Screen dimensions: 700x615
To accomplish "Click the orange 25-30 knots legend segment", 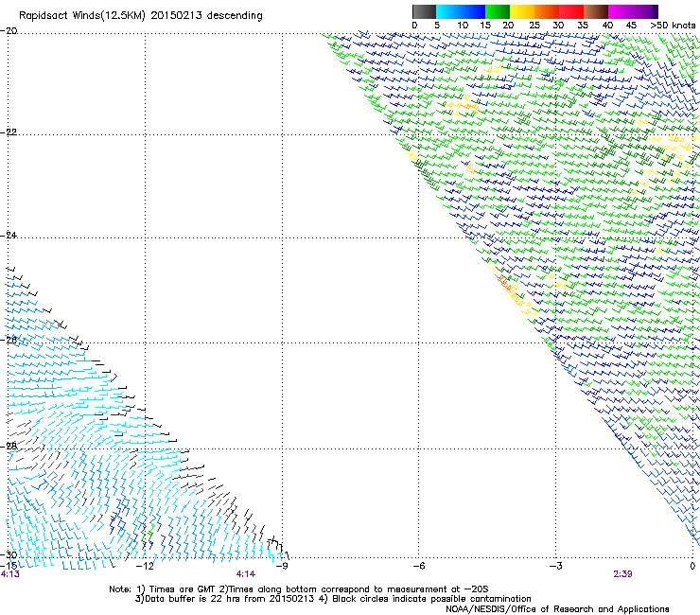I will pyautogui.click(x=547, y=11).
